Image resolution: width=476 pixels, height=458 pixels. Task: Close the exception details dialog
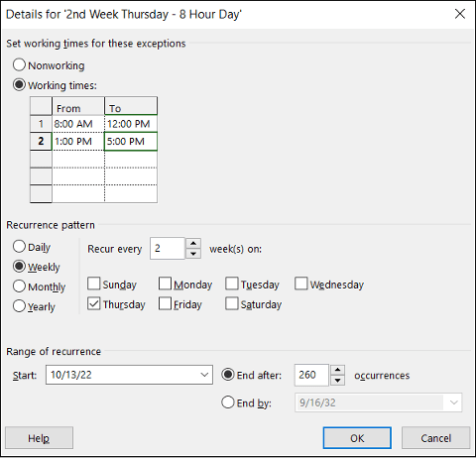point(460,14)
